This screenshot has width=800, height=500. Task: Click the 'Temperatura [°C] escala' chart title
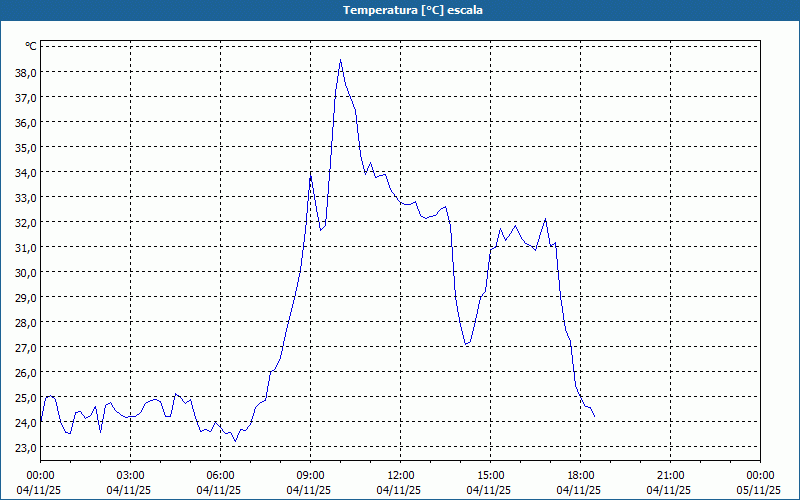pyautogui.click(x=400, y=10)
